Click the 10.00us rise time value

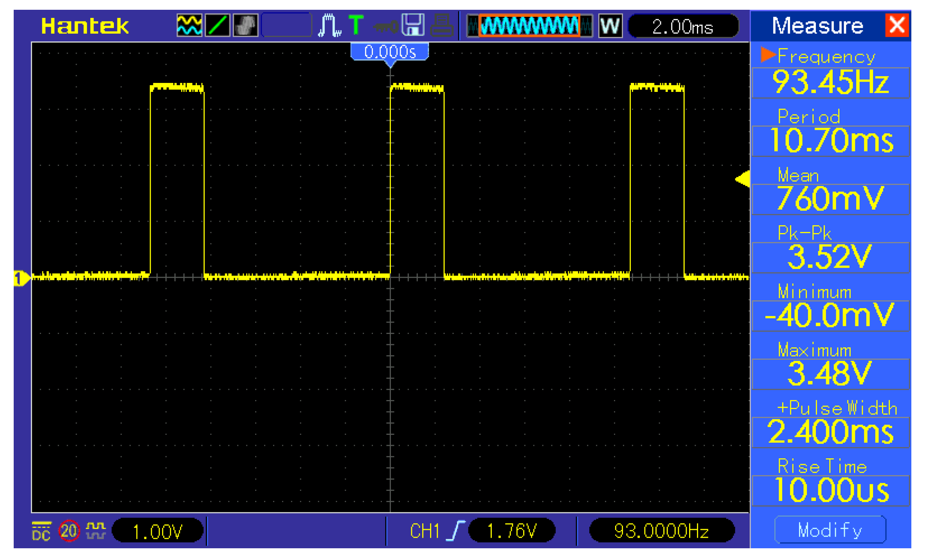(x=831, y=490)
